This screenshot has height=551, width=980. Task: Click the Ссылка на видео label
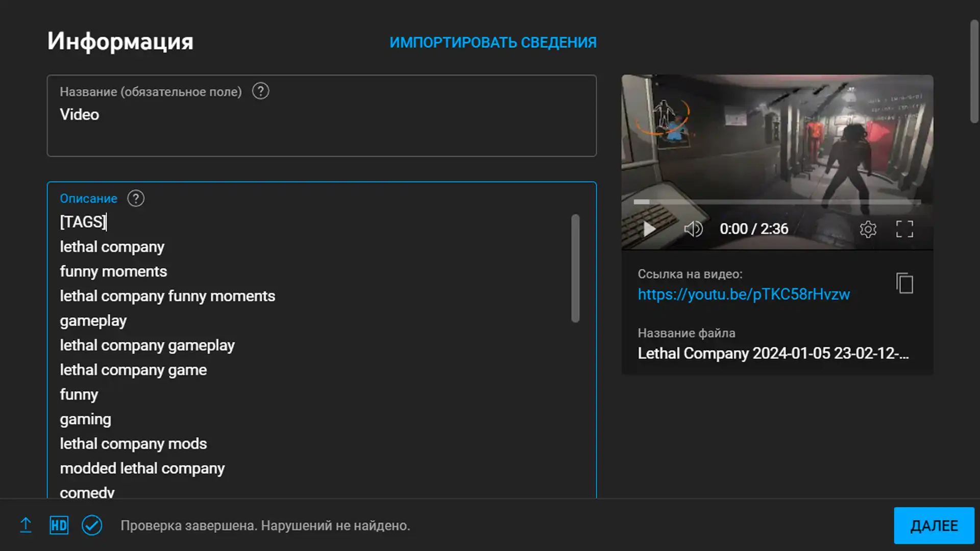tap(690, 274)
